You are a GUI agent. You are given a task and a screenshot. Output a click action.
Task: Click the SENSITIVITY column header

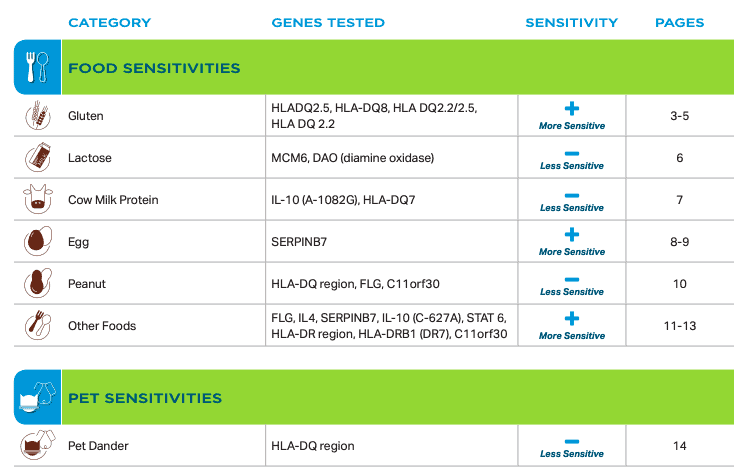point(571,22)
